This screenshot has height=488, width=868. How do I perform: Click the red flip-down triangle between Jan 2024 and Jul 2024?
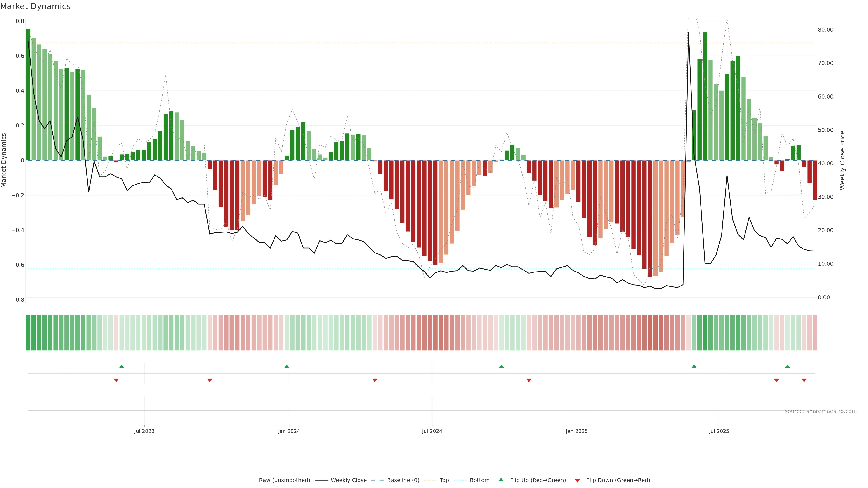[x=375, y=380]
